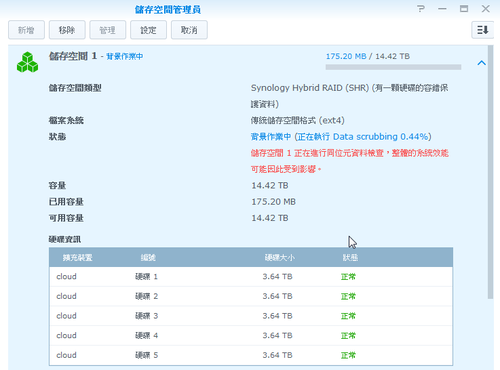Select the 硬碟 5 row
The width and height of the screenshot is (500, 370).
point(251,355)
